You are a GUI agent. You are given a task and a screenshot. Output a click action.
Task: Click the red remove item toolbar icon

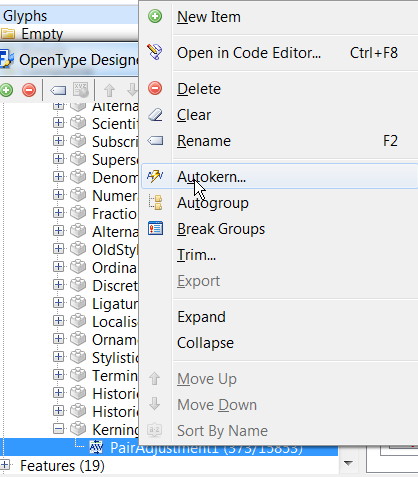pyautogui.click(x=29, y=90)
